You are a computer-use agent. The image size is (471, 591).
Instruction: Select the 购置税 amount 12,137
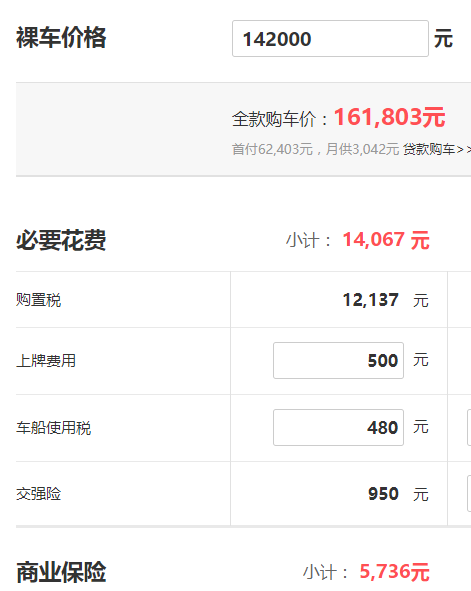(370, 300)
